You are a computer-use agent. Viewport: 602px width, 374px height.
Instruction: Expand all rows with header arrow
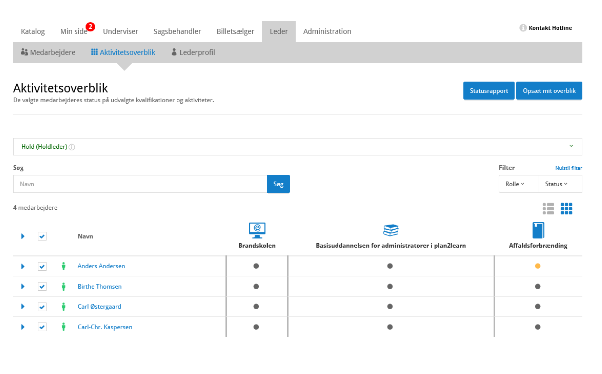click(22, 236)
